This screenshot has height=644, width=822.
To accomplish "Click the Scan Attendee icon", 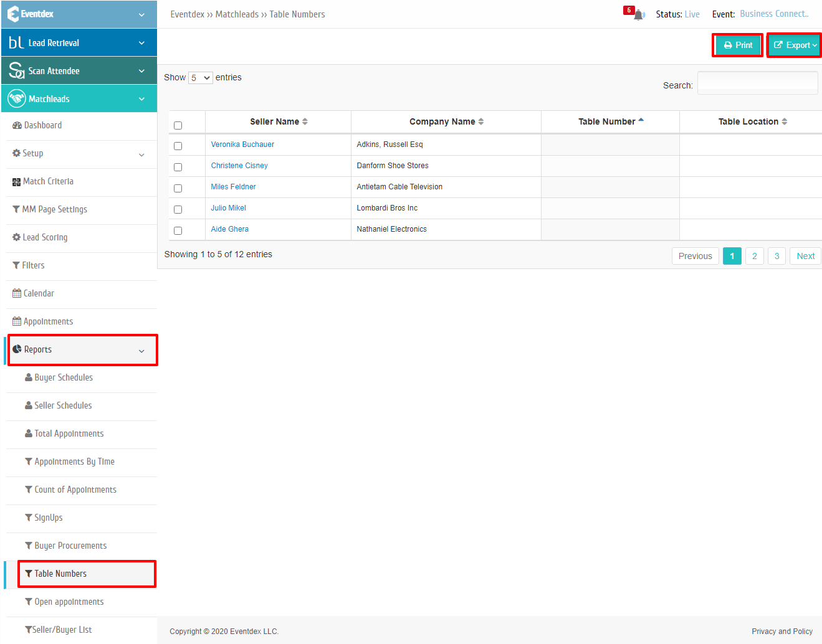I will tap(16, 70).
